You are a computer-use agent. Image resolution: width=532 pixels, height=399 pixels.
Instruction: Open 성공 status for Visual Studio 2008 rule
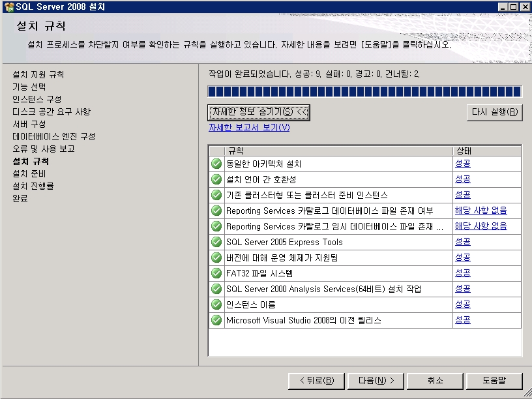[x=463, y=320]
